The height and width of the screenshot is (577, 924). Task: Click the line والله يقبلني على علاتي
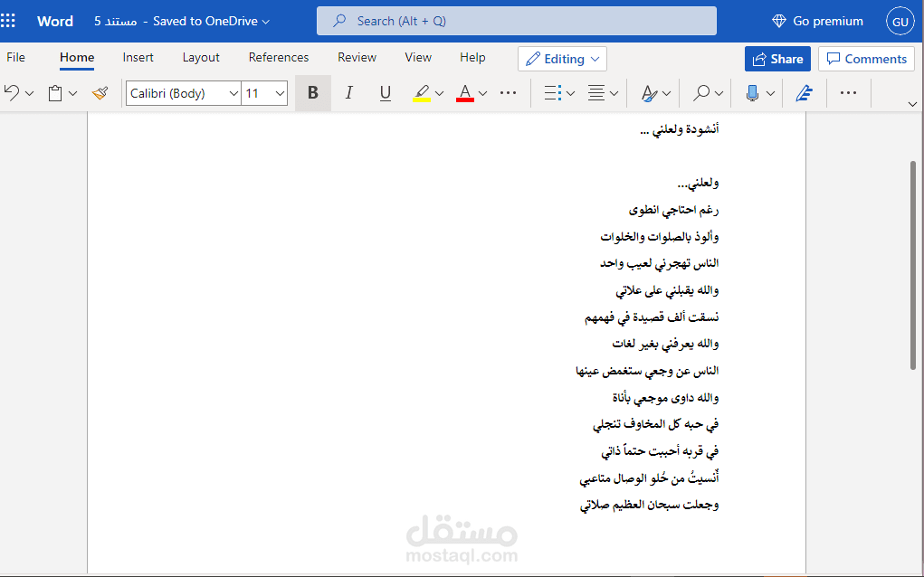667,290
